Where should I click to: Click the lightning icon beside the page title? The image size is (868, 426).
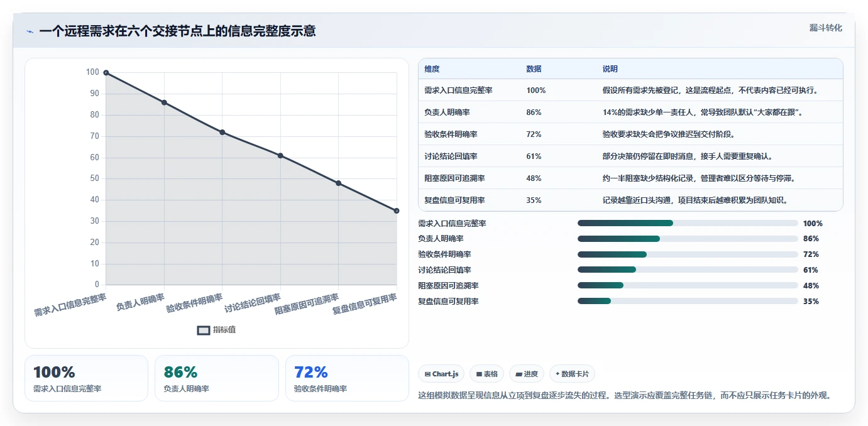30,31
